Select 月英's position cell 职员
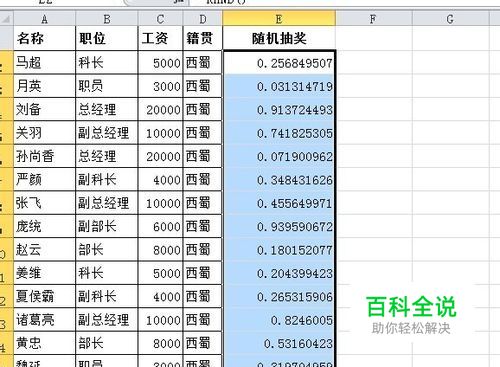Viewport: 500px width, 367px height. click(107, 86)
